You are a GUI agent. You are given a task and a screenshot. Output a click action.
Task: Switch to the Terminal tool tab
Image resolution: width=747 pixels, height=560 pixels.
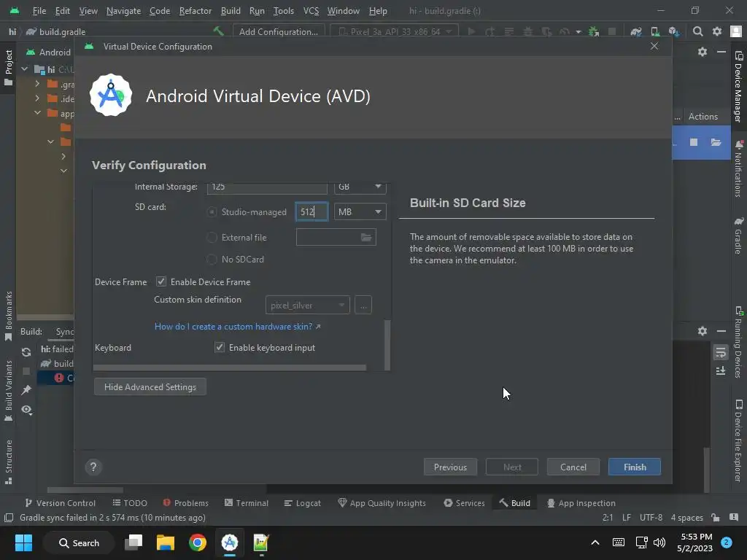247,503
